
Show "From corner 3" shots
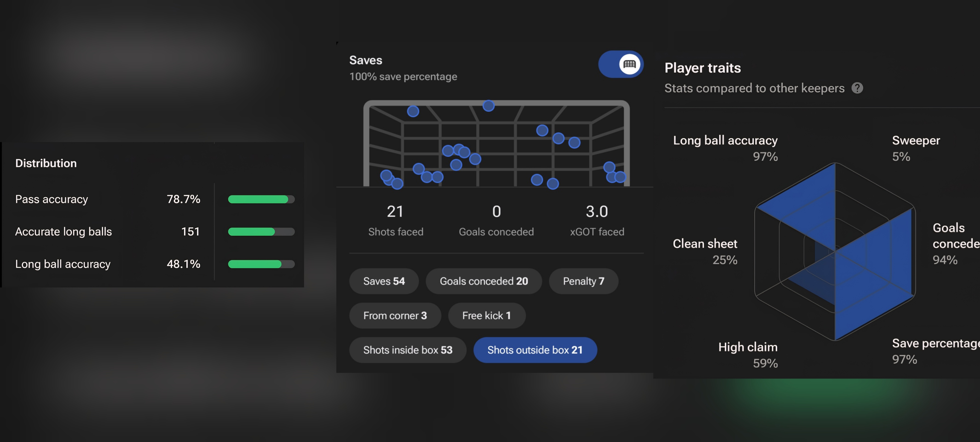click(x=395, y=315)
